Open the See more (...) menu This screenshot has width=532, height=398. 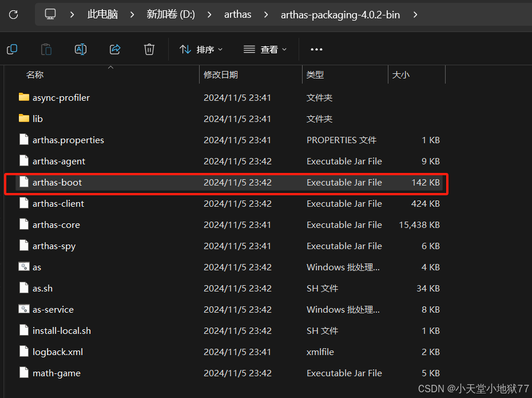[316, 49]
